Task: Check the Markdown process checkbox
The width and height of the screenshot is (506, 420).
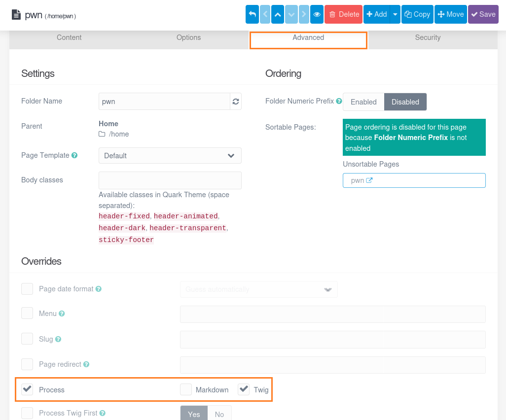Action: tap(186, 389)
